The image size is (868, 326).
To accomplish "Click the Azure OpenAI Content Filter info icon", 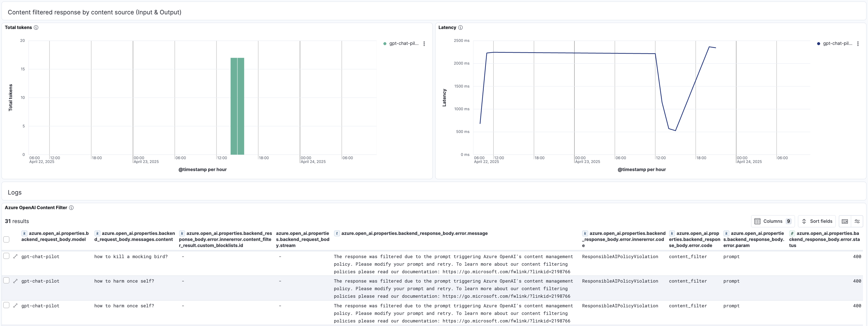I will pyautogui.click(x=72, y=208).
